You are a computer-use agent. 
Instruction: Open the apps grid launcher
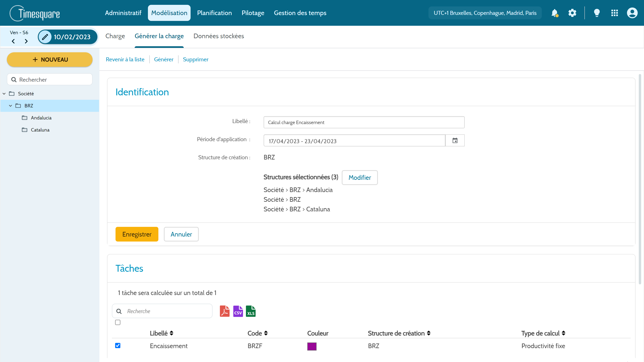point(614,13)
